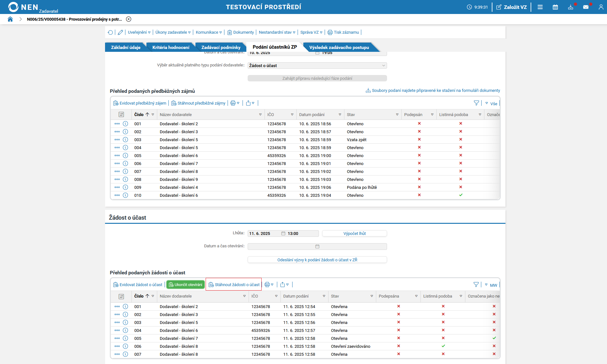Open row actions for žádost row 007
The image size is (607, 364).
(117, 354)
